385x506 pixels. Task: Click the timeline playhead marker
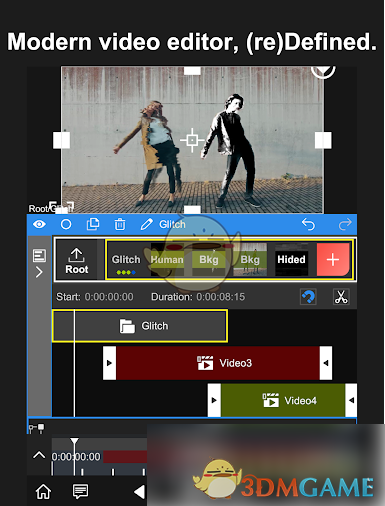point(74,442)
